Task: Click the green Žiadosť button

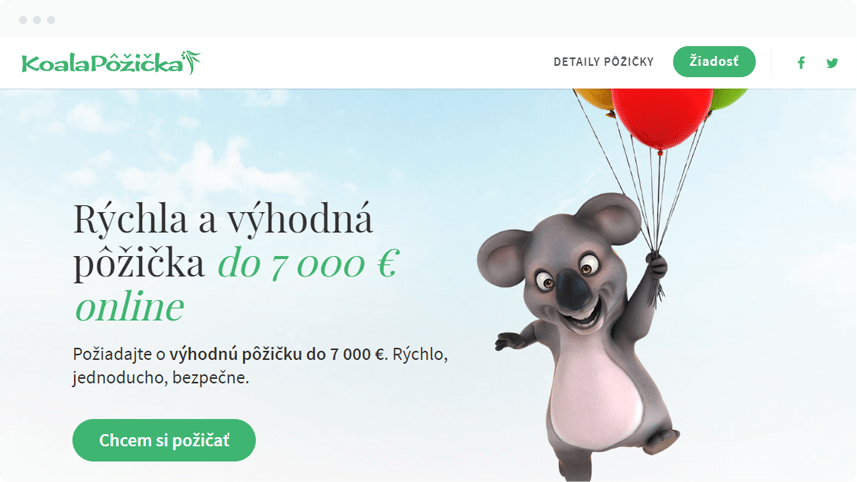Action: point(714,62)
